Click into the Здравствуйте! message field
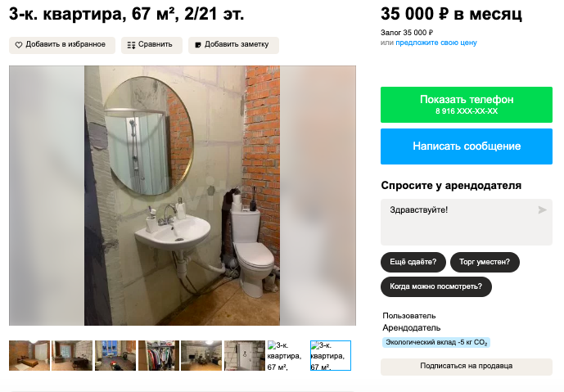Viewport: 564px width, 392px height. pyautogui.click(x=466, y=223)
